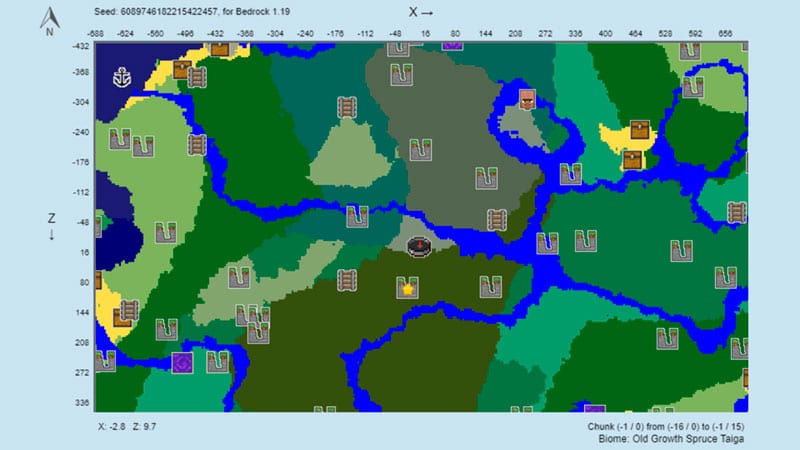Viewport: 800px width, 450px height.
Task: Select the ravine icon on the river near X -112
Action: (357, 216)
